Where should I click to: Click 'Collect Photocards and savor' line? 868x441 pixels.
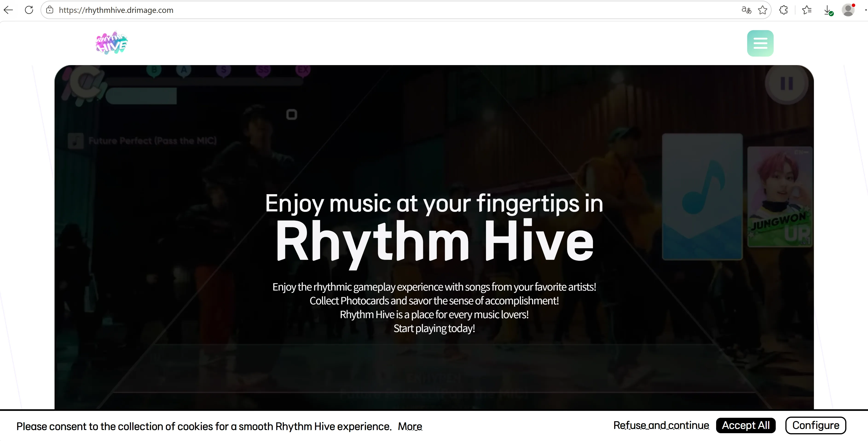pyautogui.click(x=434, y=300)
